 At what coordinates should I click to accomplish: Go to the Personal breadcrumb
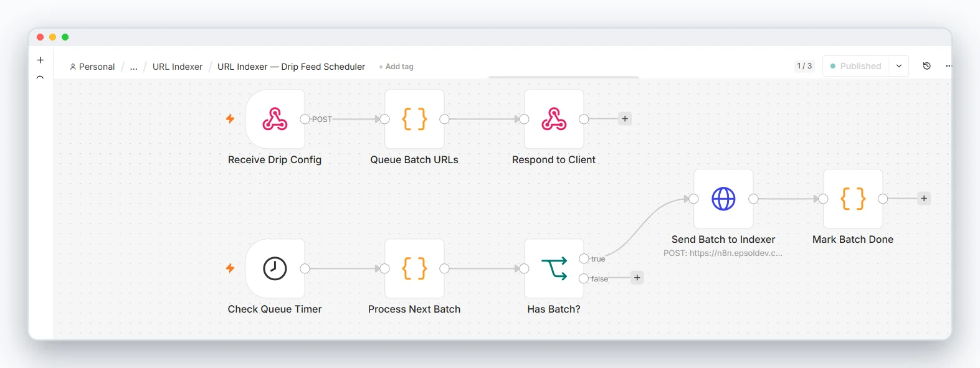point(92,67)
